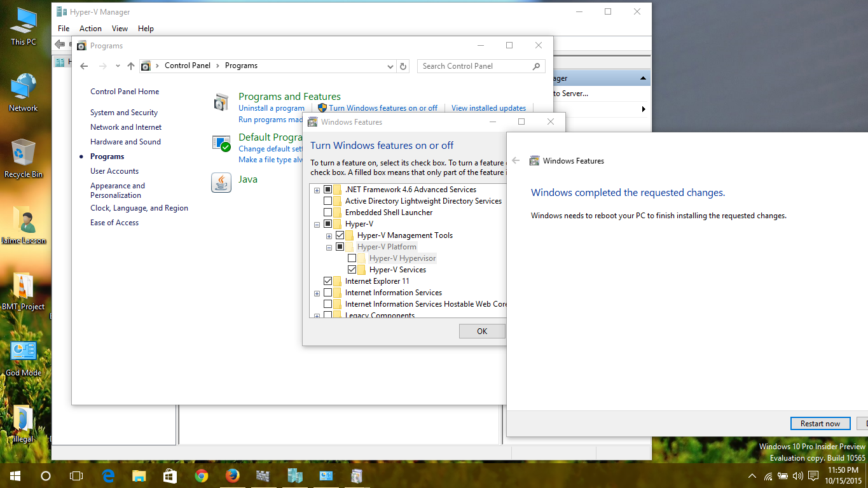Check Embedded Shell Launcher box
This screenshot has height=488, width=868.
pos(328,213)
